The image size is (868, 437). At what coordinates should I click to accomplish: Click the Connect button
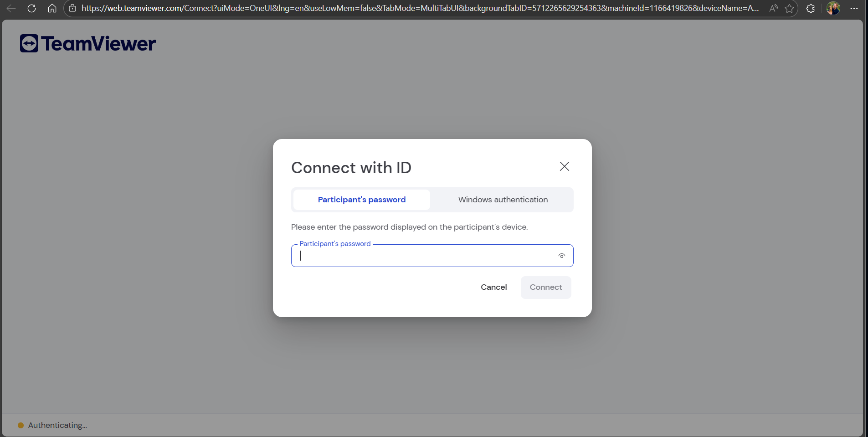coord(546,287)
